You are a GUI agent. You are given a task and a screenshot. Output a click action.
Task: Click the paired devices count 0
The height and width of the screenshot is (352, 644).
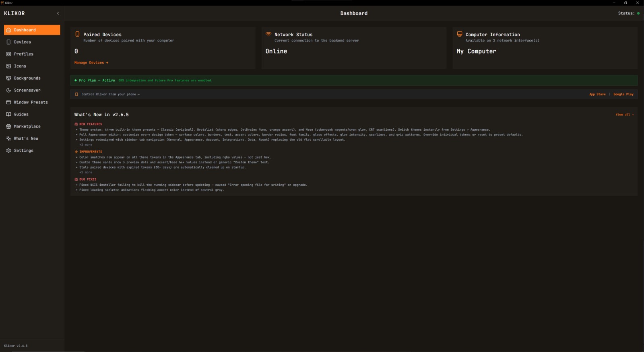pyautogui.click(x=76, y=51)
